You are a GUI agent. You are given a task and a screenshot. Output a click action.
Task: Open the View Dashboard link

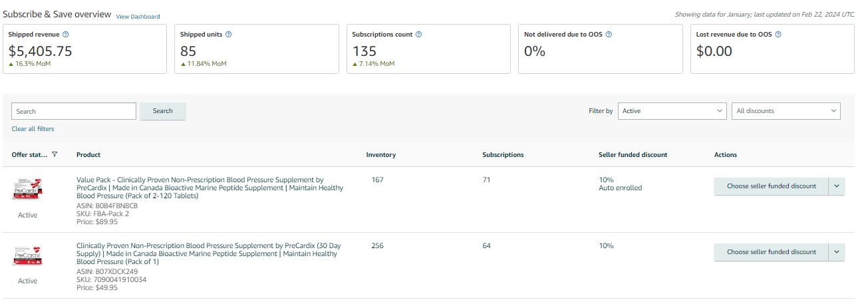coord(138,17)
